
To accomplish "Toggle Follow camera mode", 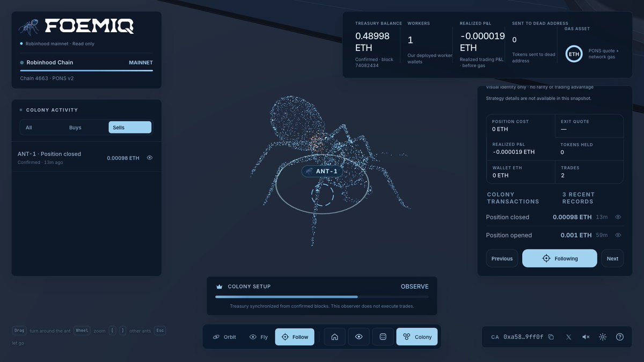I will tap(295, 337).
